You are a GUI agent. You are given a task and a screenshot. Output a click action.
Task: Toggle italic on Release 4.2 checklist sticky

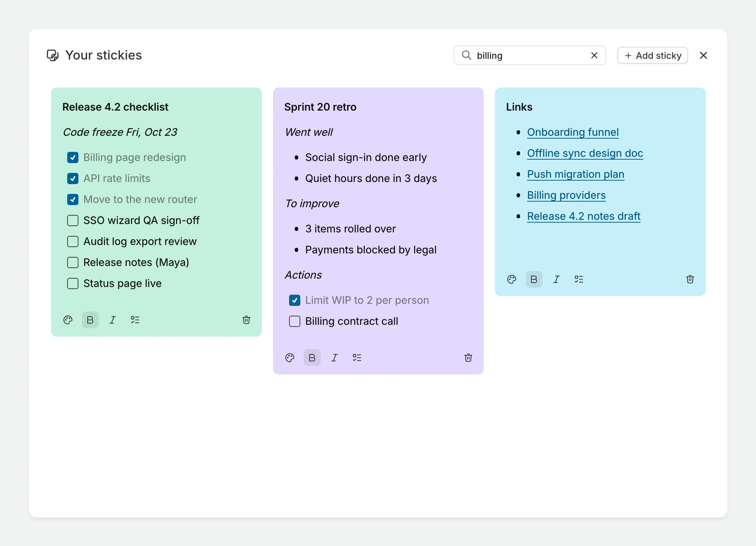click(113, 320)
